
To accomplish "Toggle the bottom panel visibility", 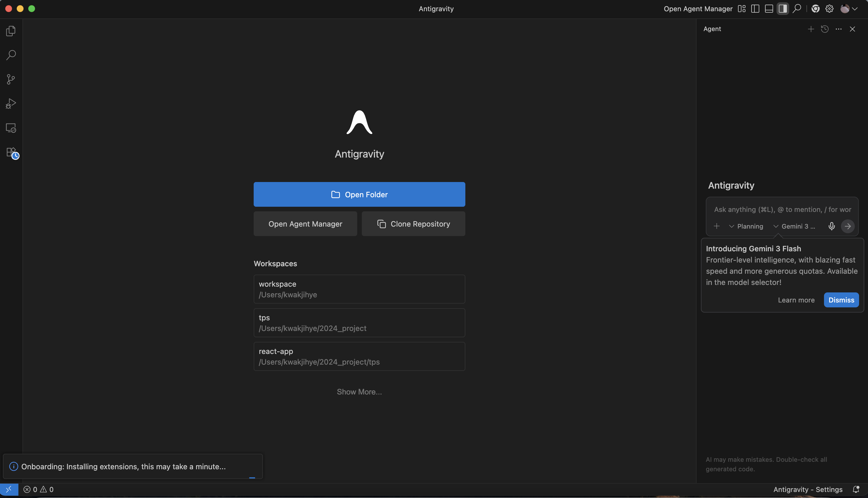I will tap(769, 9).
